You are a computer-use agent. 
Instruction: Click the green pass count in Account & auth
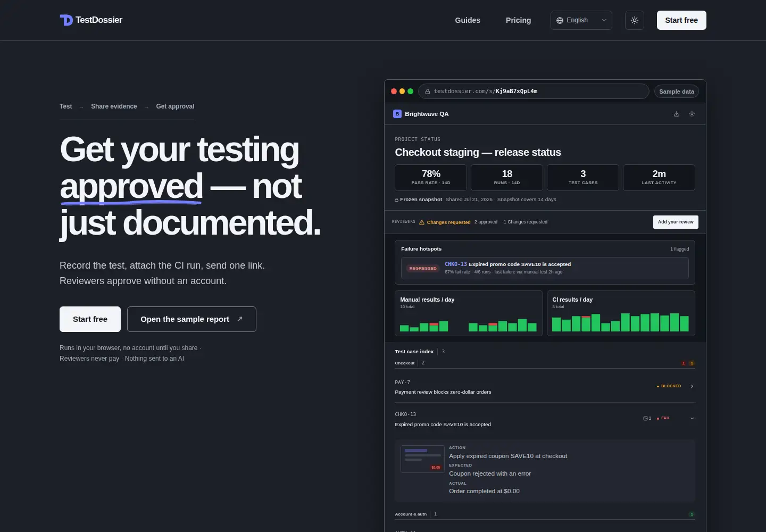click(x=692, y=514)
